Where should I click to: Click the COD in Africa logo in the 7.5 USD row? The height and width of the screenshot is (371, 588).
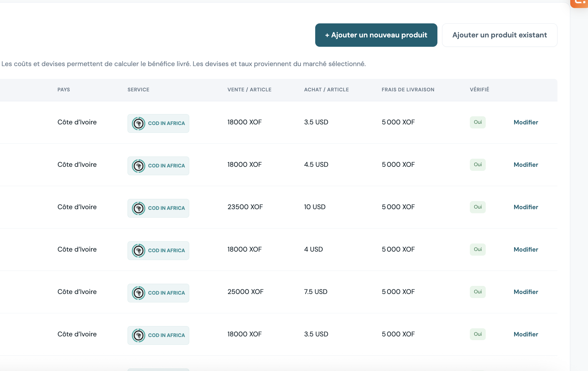(138, 293)
